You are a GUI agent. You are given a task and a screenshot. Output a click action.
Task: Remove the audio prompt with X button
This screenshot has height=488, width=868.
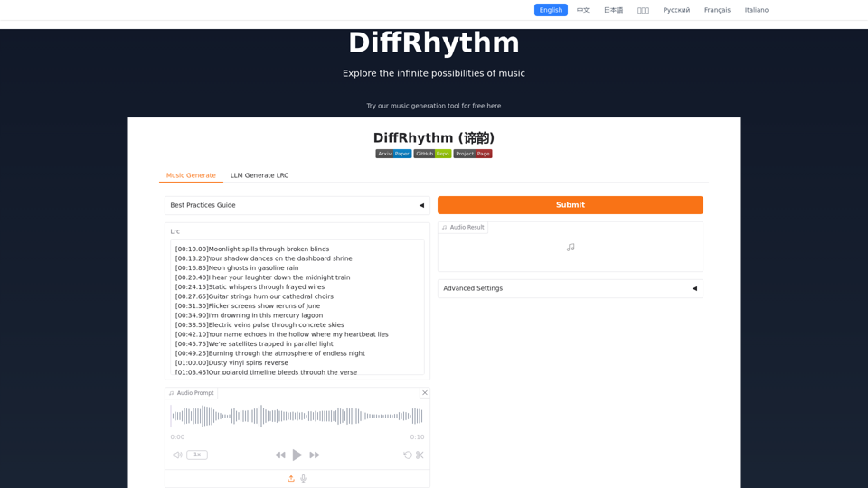pos(425,393)
